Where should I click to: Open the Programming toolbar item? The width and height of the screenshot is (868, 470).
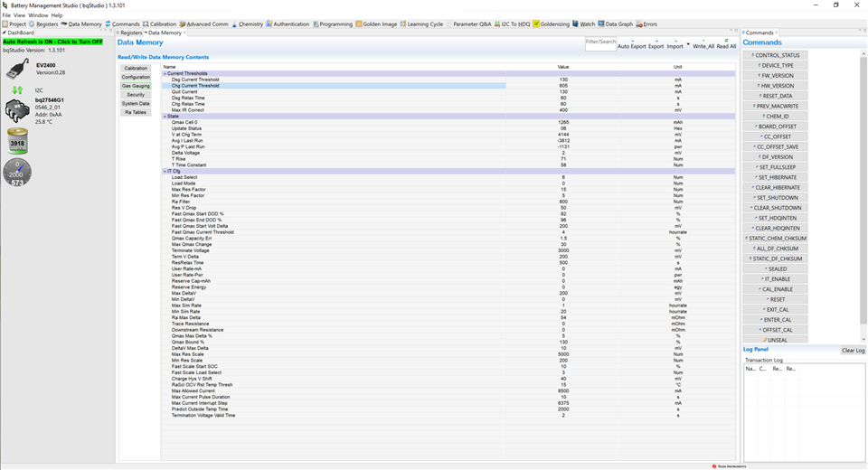(333, 23)
